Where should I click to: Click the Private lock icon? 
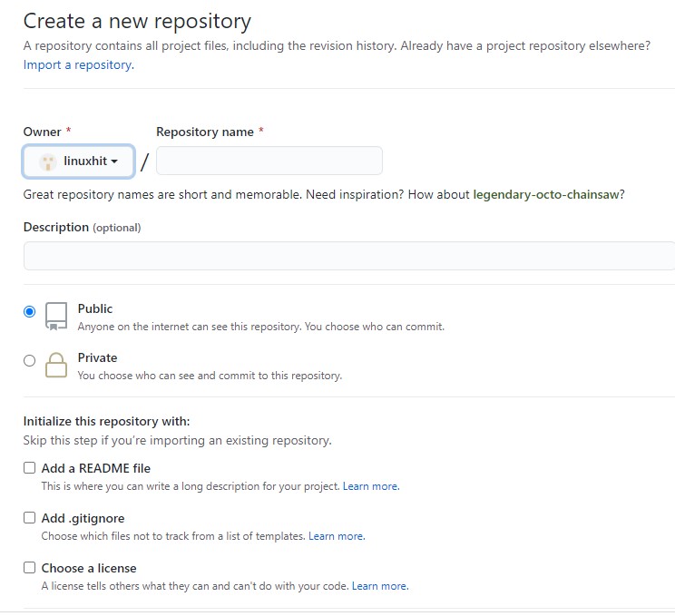[56, 365]
